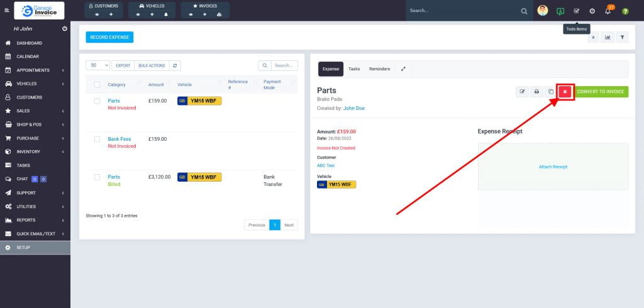Click the logout power icon
The width and height of the screenshot is (644, 308).
point(65,29)
